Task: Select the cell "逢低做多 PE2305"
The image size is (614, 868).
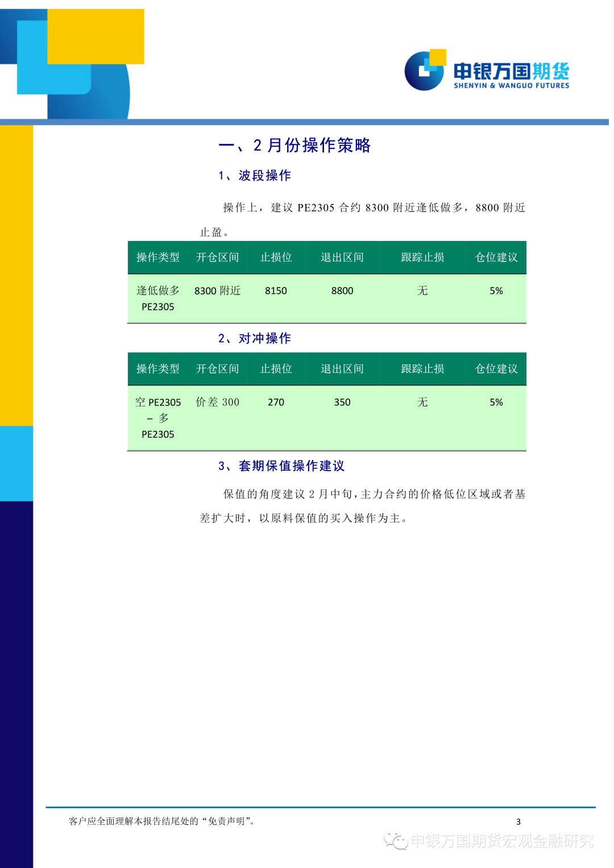Action: 158,298
